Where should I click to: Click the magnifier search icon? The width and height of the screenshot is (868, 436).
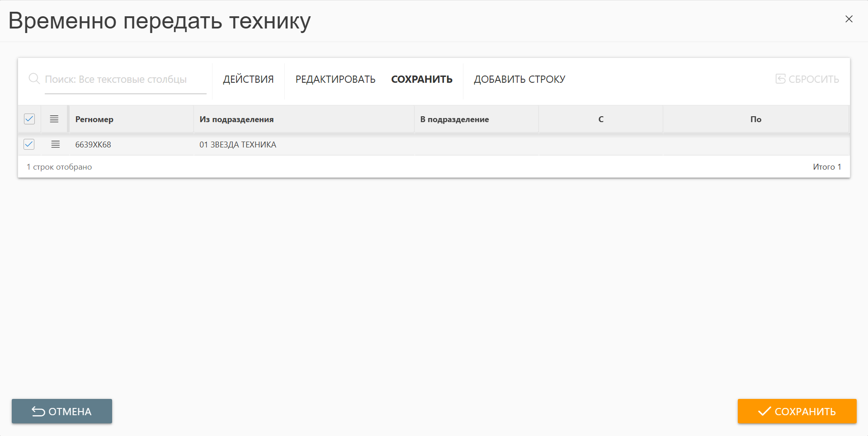34,79
